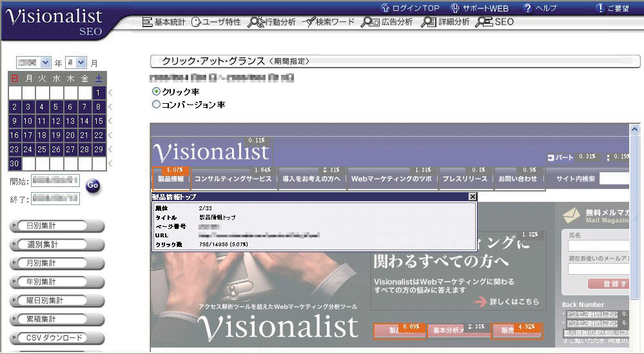The height and width of the screenshot is (354, 644).
Task: Open the 詳細分析 icon
Action: [429, 22]
